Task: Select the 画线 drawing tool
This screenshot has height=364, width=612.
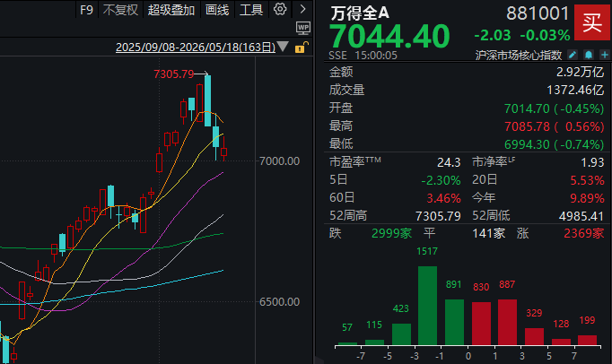Action: 217,10
